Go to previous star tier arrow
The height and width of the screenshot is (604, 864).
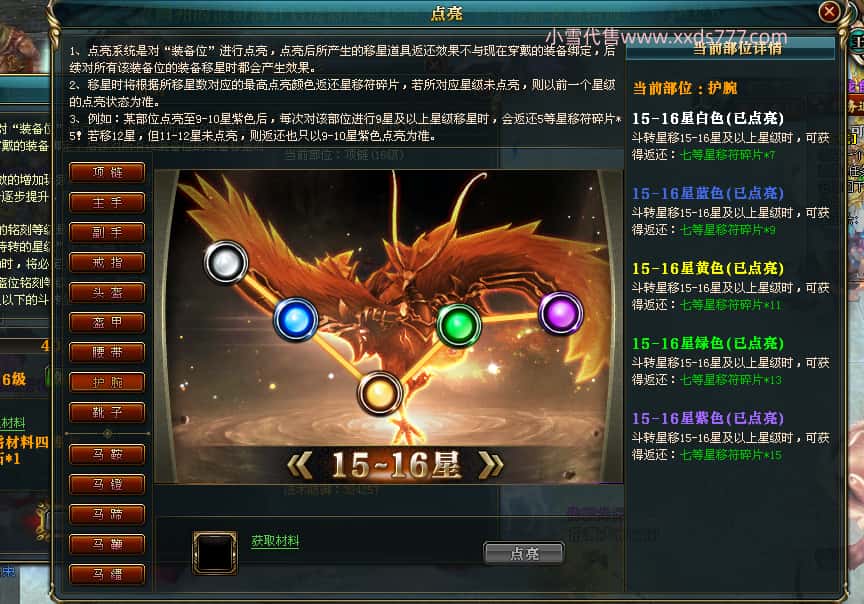[x=300, y=465]
